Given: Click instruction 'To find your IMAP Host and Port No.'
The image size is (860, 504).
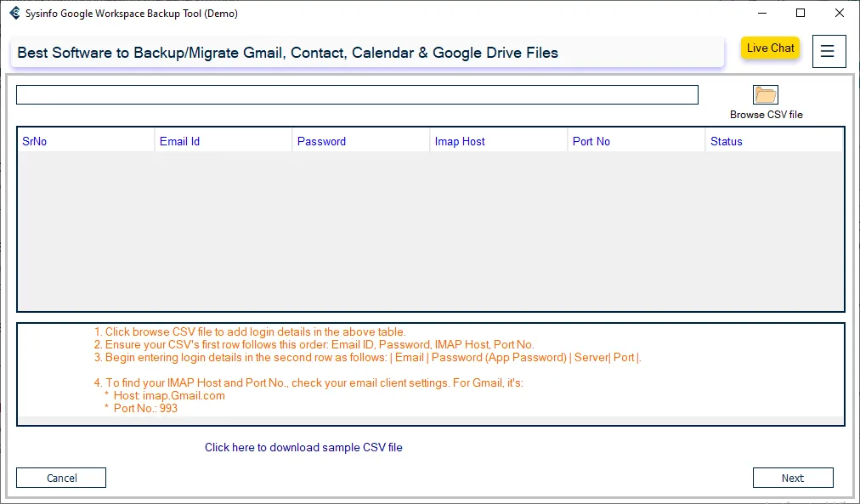Looking at the screenshot, I should coord(308,382).
